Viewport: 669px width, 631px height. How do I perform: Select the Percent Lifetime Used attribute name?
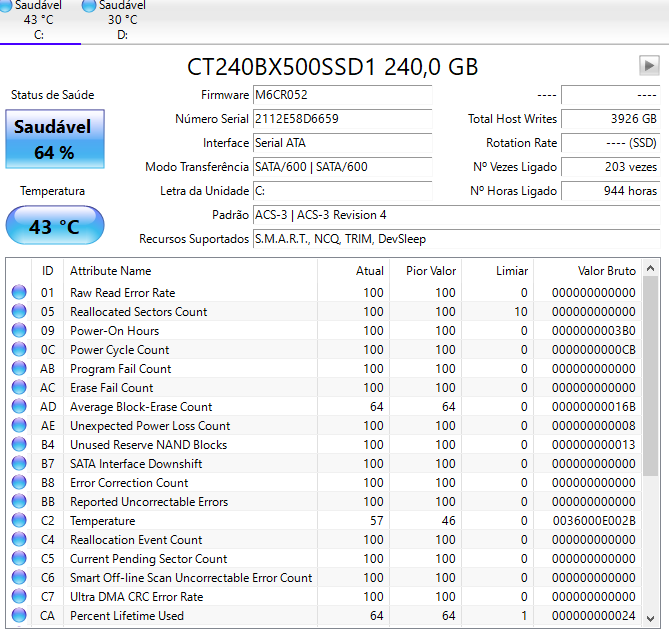point(127,616)
